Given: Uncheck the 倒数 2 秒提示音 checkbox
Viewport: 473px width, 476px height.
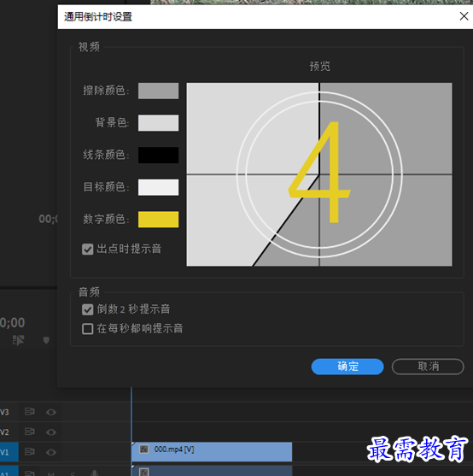Looking at the screenshot, I should pyautogui.click(x=88, y=309).
